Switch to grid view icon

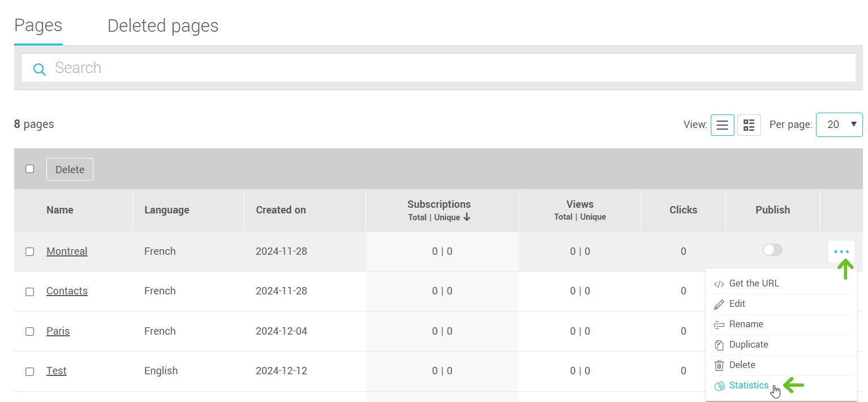tap(749, 125)
